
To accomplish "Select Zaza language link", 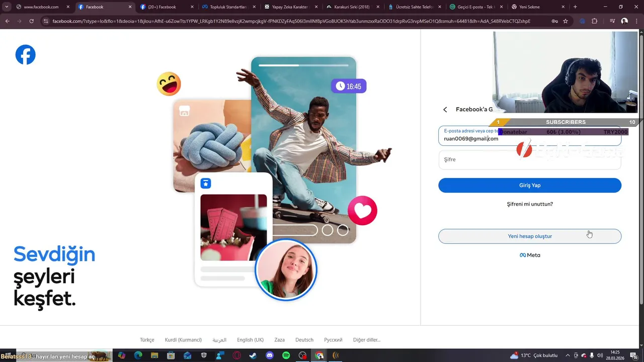I will click(x=279, y=340).
